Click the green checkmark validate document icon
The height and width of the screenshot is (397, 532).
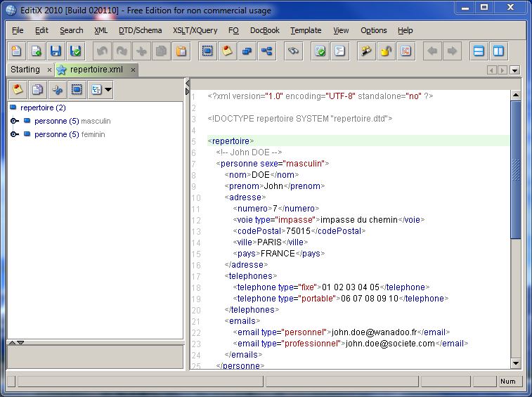click(x=320, y=51)
